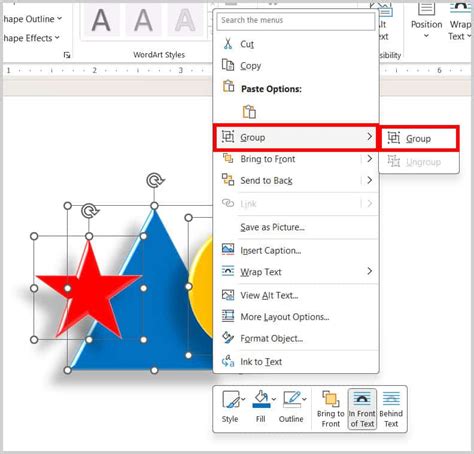The height and width of the screenshot is (454, 474).
Task: Toggle Behind Text wrapping option
Action: tap(391, 409)
